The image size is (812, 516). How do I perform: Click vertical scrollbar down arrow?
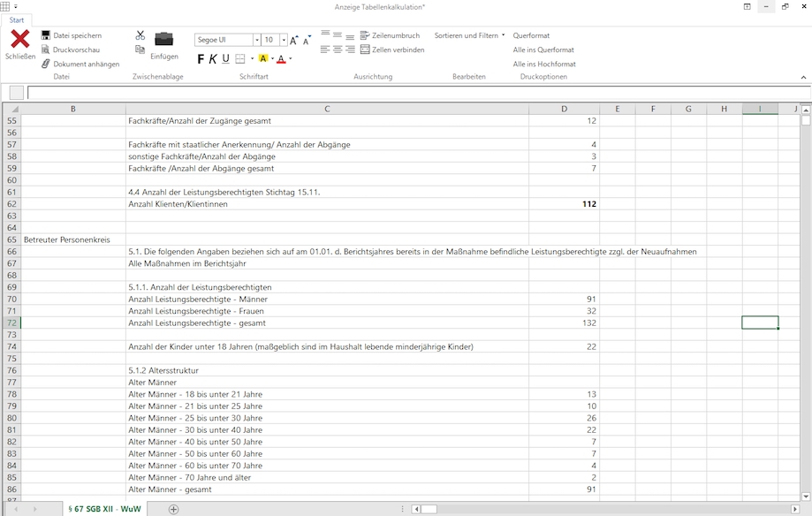[806, 497]
